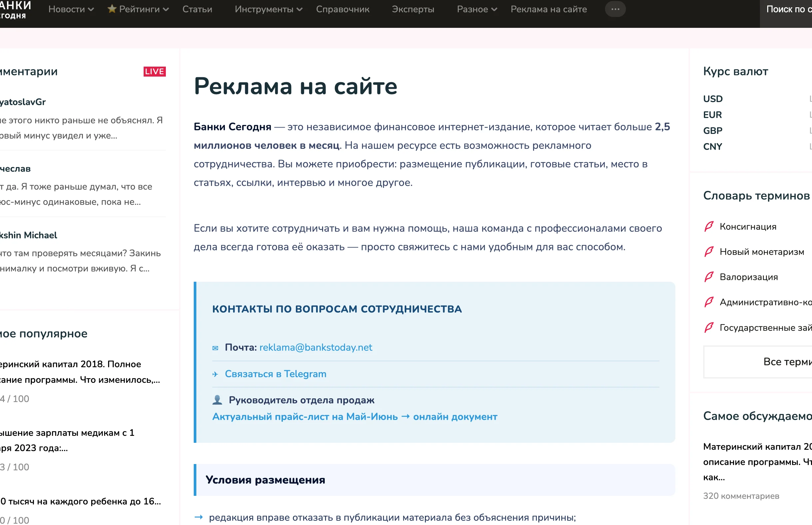This screenshot has width=812, height=525.
Task: Open the comment author yatoslavGr
Action: tap(23, 102)
